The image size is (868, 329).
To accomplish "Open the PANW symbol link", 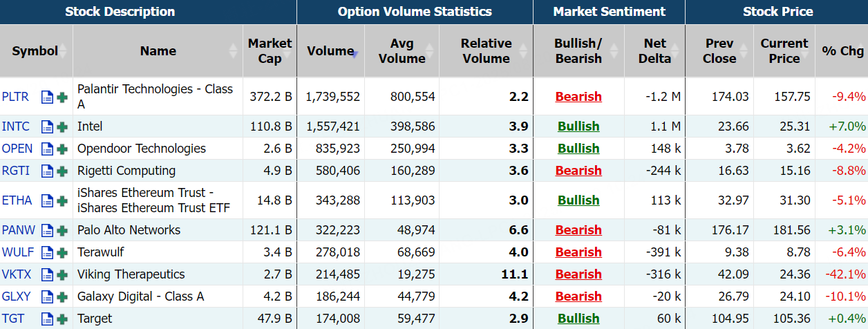I will pyautogui.click(x=19, y=230).
